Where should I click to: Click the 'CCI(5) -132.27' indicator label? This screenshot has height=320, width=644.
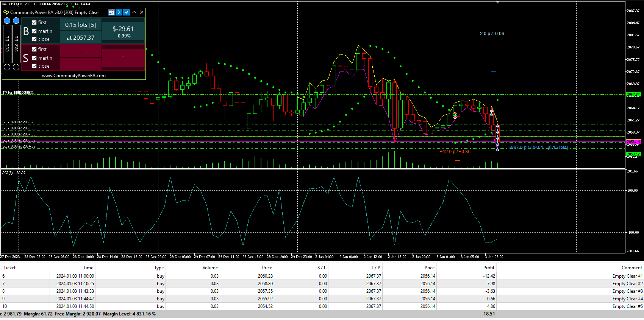[14, 173]
